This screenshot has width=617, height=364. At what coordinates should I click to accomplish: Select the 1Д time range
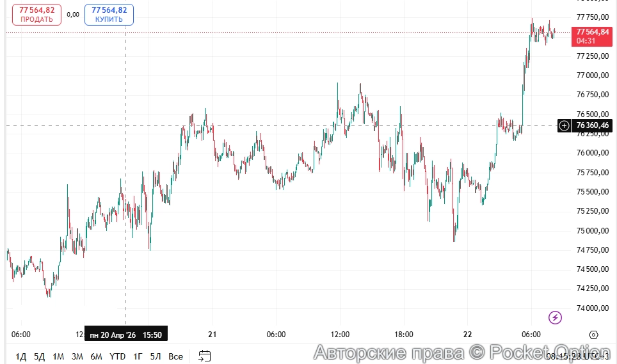(21, 356)
